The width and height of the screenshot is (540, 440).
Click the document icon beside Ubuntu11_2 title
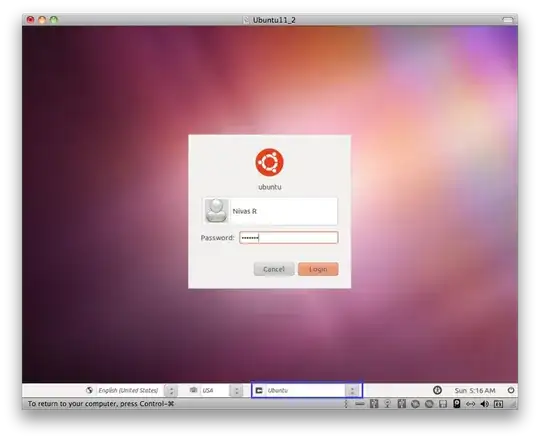(246, 20)
